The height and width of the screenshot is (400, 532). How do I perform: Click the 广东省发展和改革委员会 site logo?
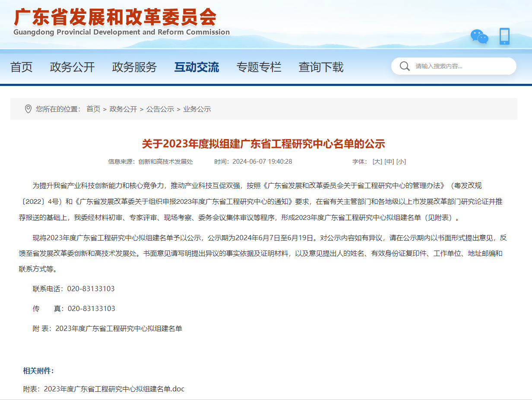121,22
